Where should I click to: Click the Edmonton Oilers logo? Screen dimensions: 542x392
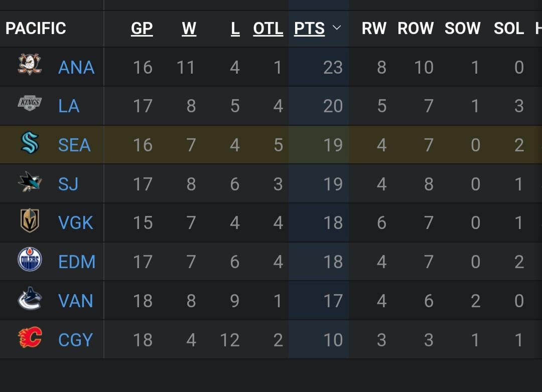31,262
